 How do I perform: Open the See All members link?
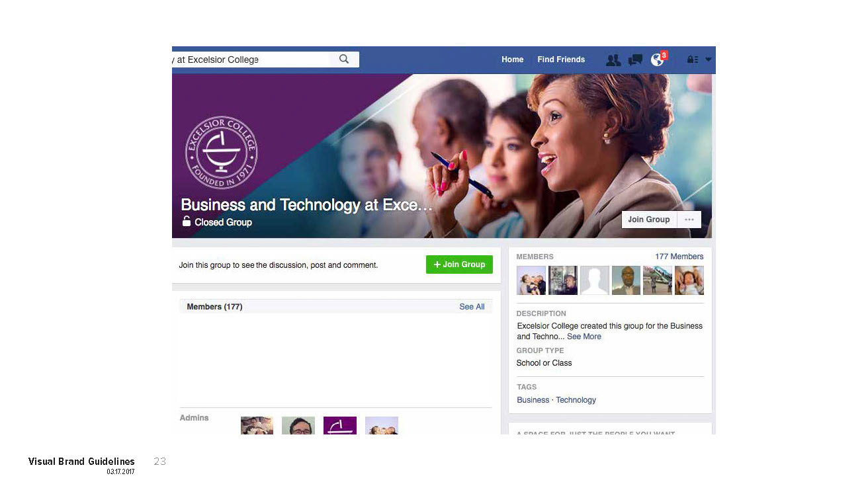coord(472,307)
